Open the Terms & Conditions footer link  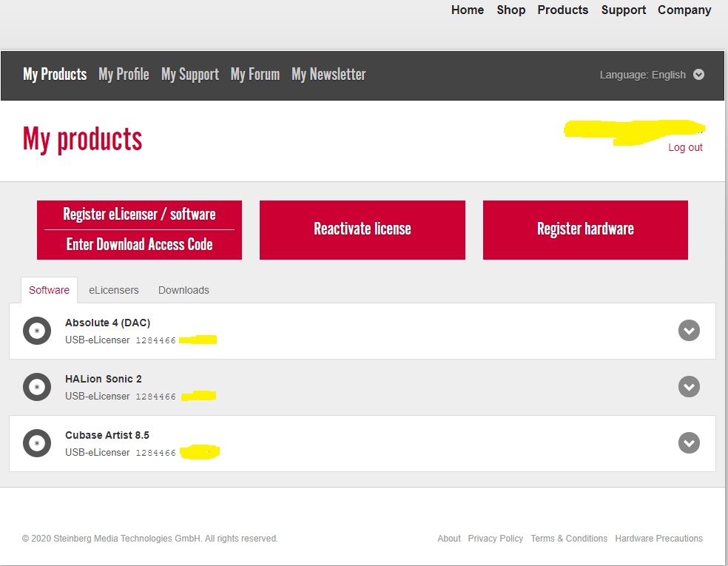(x=569, y=539)
